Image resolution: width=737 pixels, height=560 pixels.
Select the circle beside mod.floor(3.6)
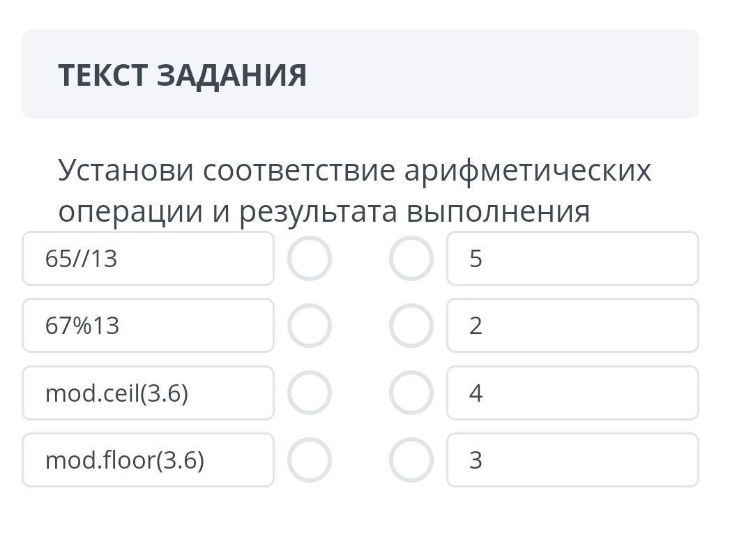tap(310, 460)
